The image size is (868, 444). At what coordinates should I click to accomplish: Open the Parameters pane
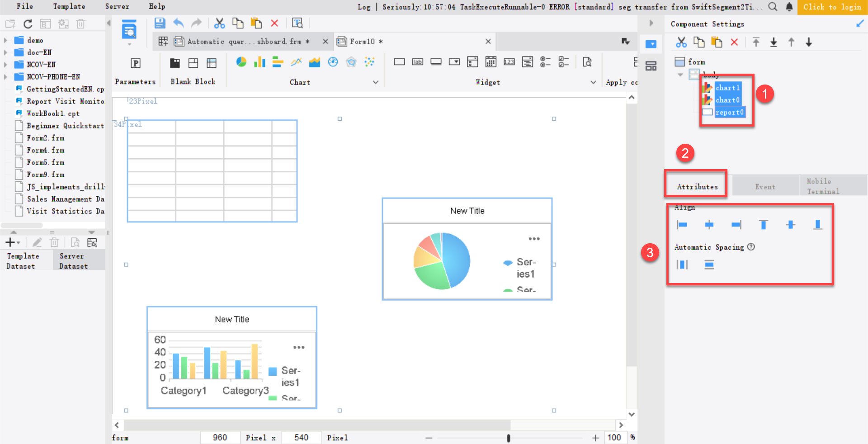[x=135, y=63]
